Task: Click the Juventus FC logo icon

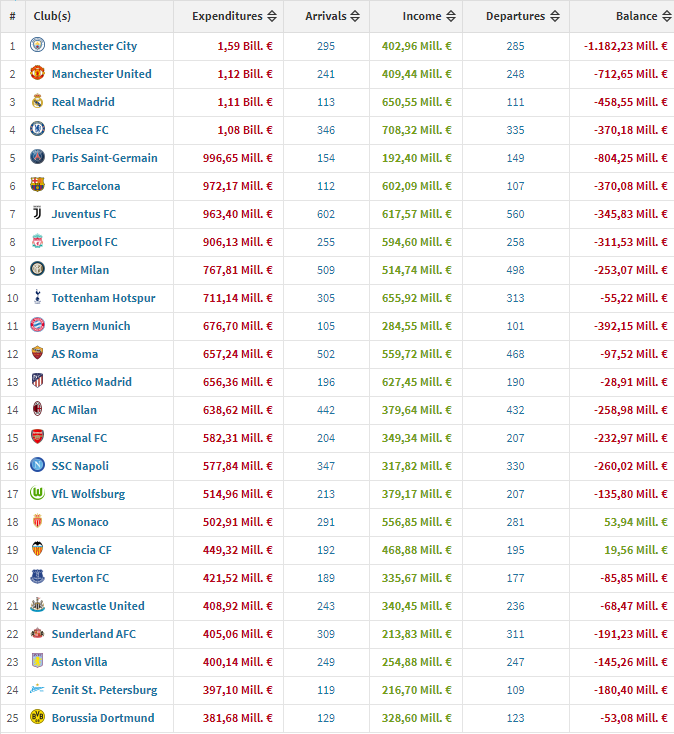Action: (x=37, y=214)
